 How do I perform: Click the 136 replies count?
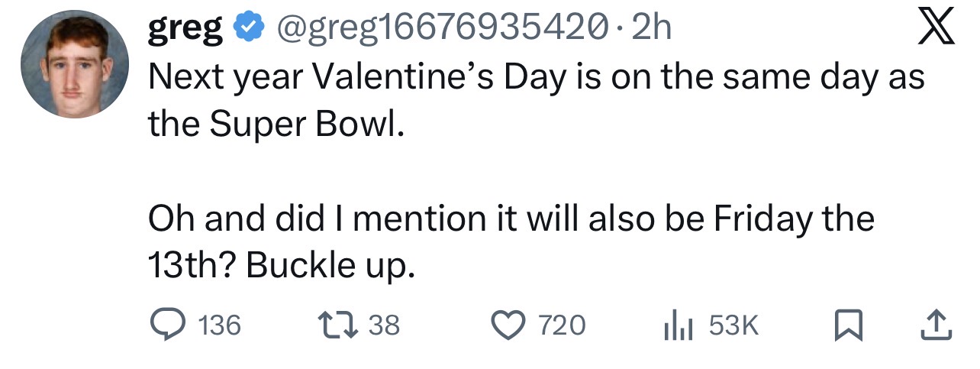[x=220, y=326]
